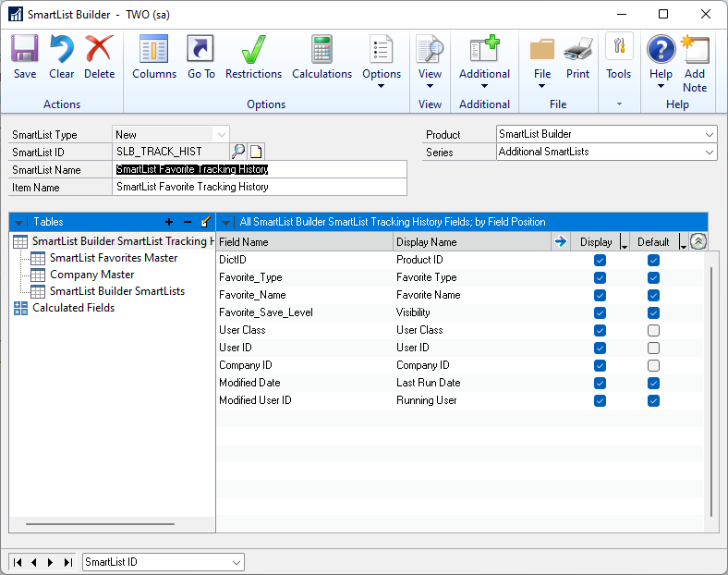Image resolution: width=728 pixels, height=575 pixels.
Task: Click the Item Name input field
Action: 260,187
